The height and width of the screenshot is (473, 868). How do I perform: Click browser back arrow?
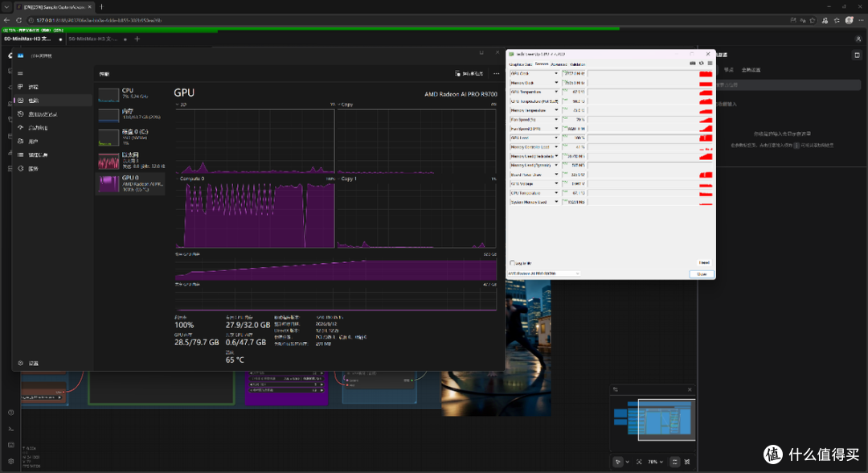6,20
